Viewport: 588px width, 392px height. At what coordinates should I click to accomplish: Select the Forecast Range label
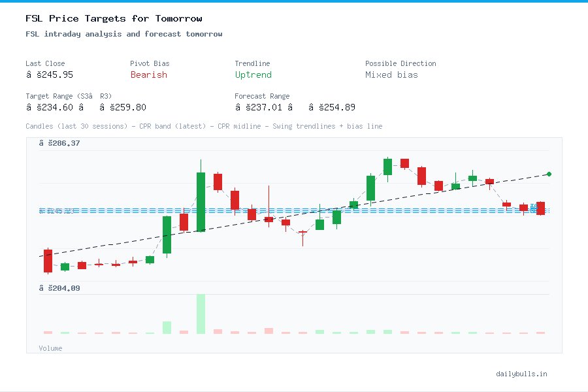click(262, 96)
